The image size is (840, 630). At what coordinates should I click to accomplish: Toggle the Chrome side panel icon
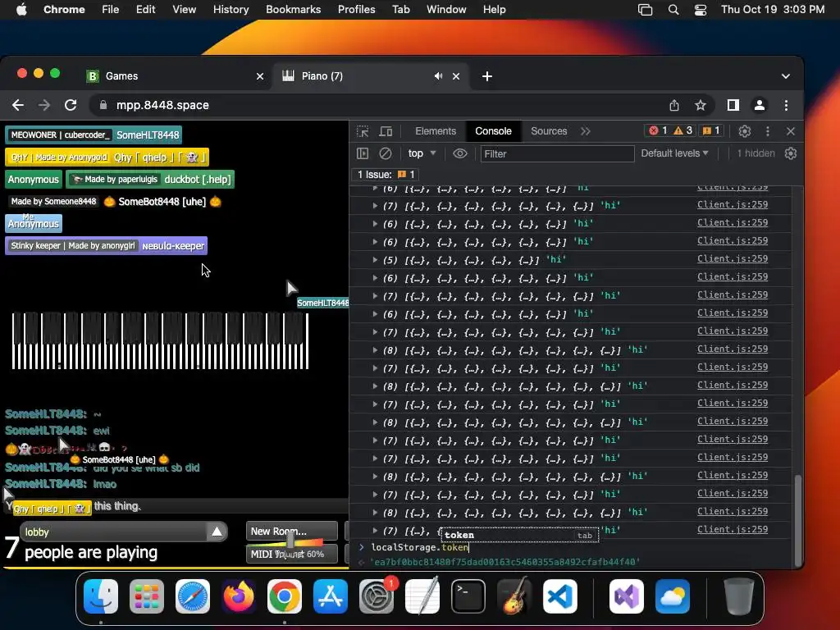pyautogui.click(x=733, y=105)
